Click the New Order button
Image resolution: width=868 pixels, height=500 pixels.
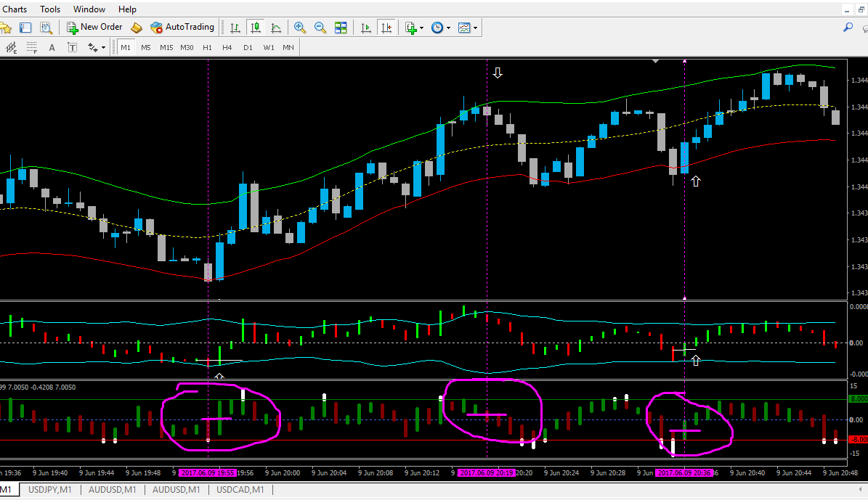point(94,27)
